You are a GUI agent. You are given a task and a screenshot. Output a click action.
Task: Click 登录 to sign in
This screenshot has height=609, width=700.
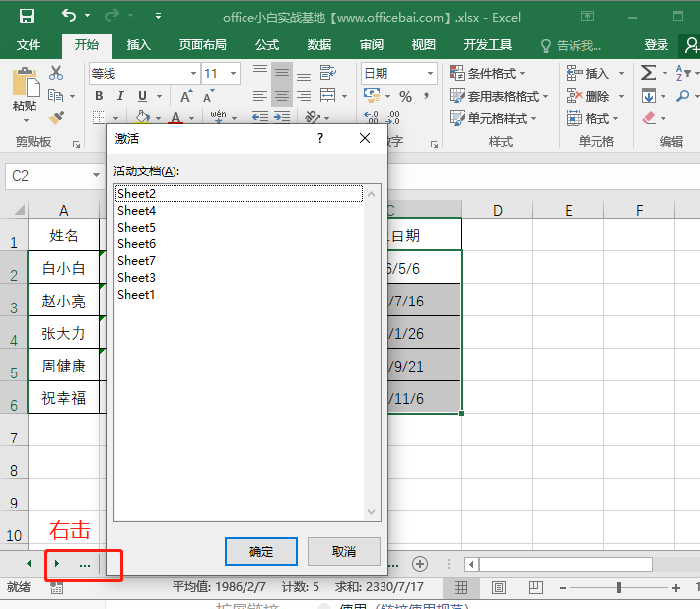coord(657,45)
